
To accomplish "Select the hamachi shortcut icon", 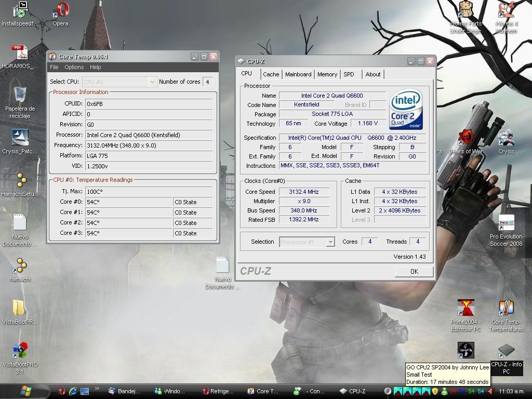I will pyautogui.click(x=20, y=270).
